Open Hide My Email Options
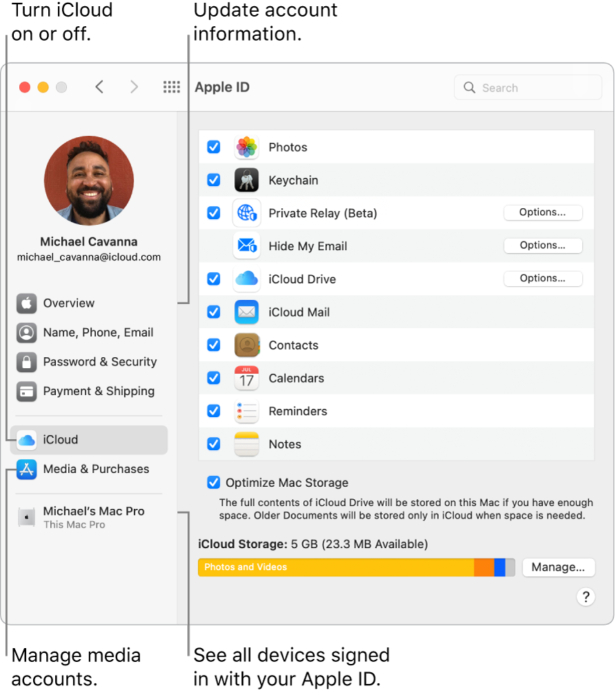Viewport: 616px width, 695px height. pos(543,245)
